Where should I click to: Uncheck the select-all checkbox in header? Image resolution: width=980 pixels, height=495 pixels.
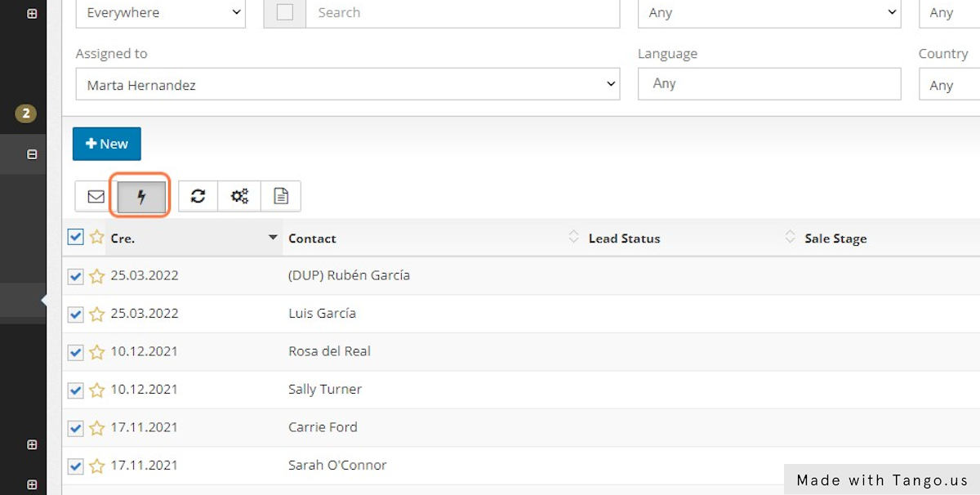click(x=75, y=237)
